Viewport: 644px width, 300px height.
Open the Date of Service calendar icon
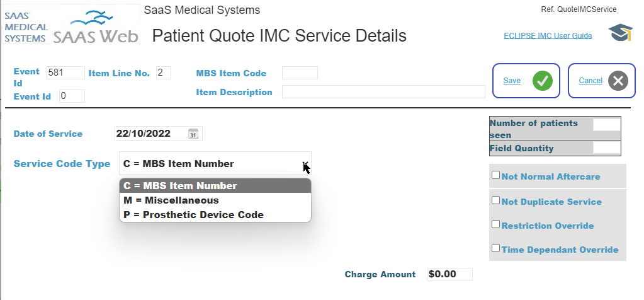(193, 134)
